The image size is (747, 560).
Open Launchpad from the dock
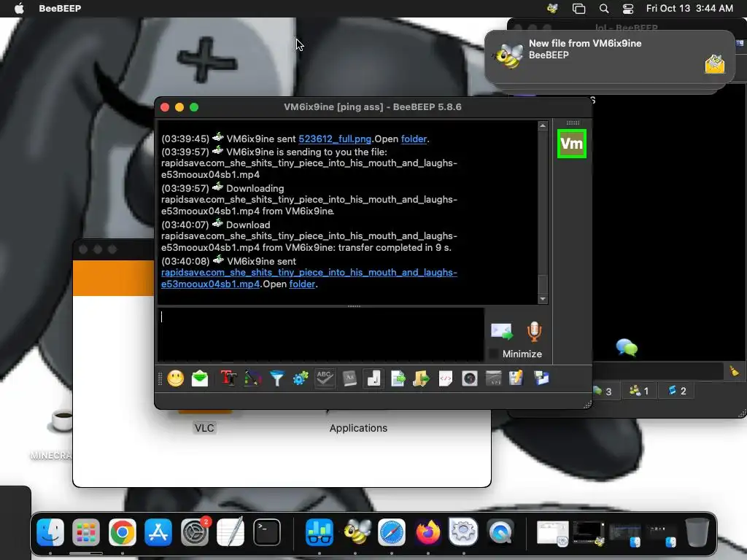pos(86,532)
